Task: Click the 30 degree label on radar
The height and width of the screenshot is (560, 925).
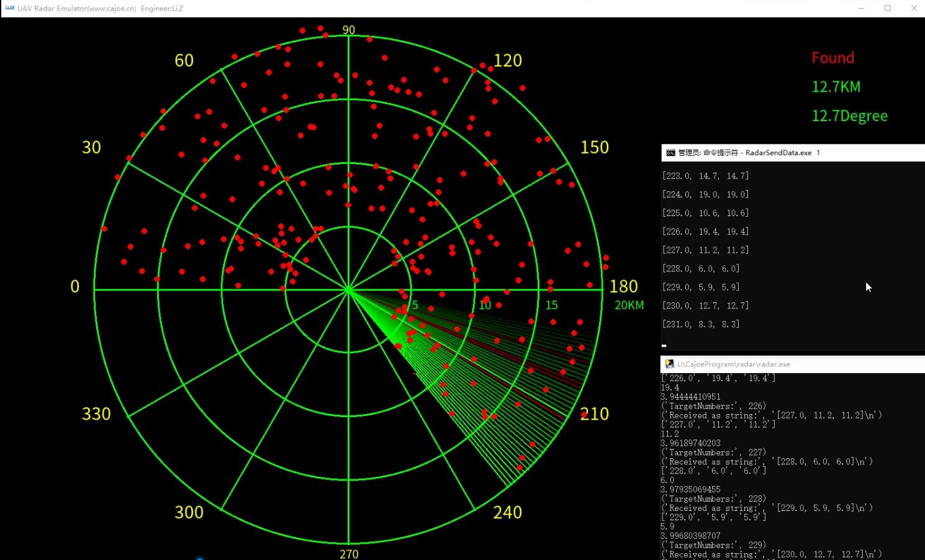Action: pyautogui.click(x=91, y=147)
